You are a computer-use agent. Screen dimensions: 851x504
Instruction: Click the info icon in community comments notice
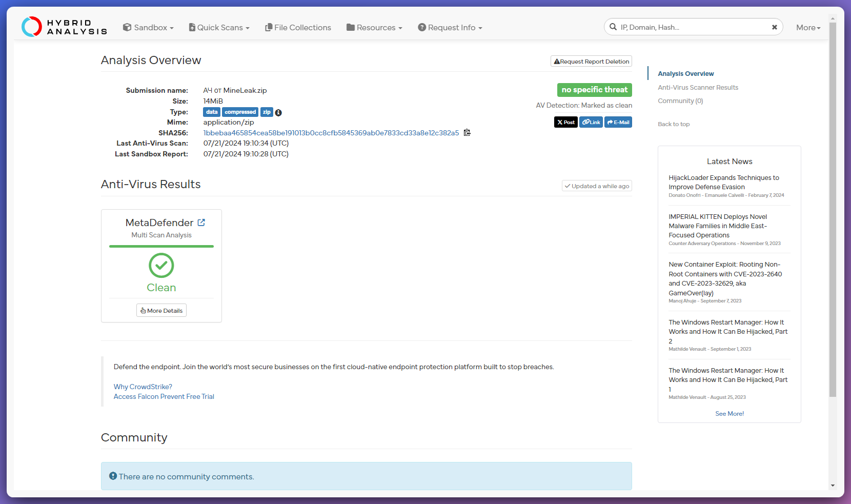(x=113, y=476)
